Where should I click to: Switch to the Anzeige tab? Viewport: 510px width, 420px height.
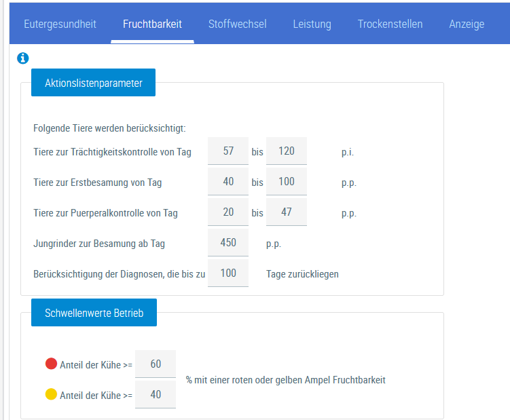[x=467, y=24]
